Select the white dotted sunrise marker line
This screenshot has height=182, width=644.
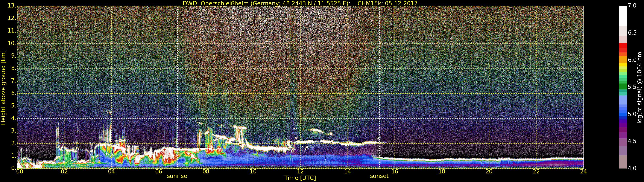(177, 87)
